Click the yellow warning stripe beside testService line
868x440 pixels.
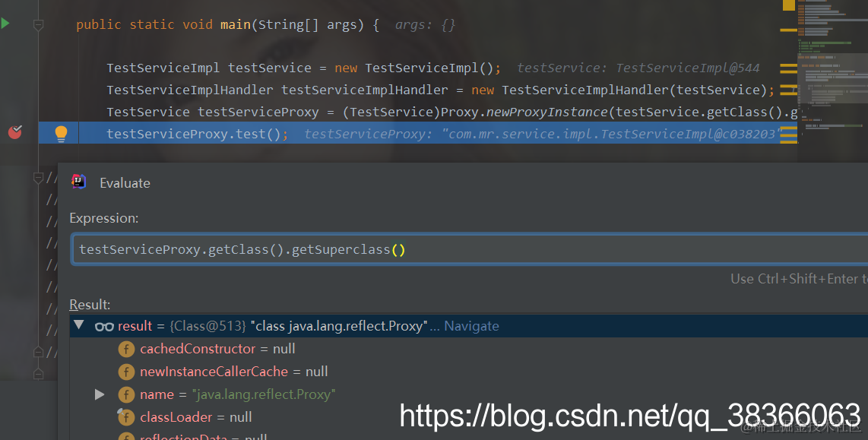(x=788, y=68)
